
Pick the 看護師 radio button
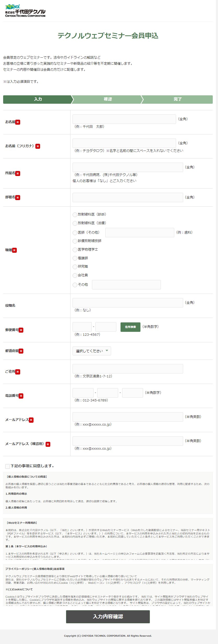75,258
